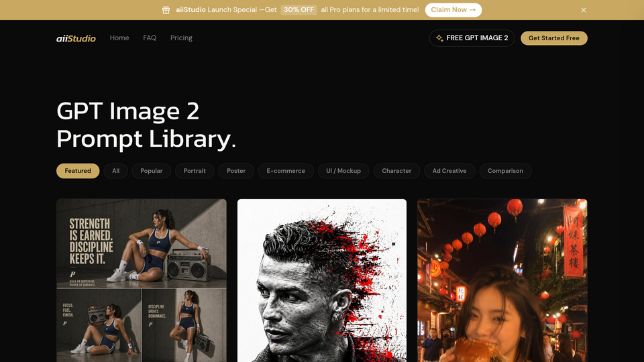Select the UI / Mockup filter tab
This screenshot has height=362, width=644.
tap(343, 171)
